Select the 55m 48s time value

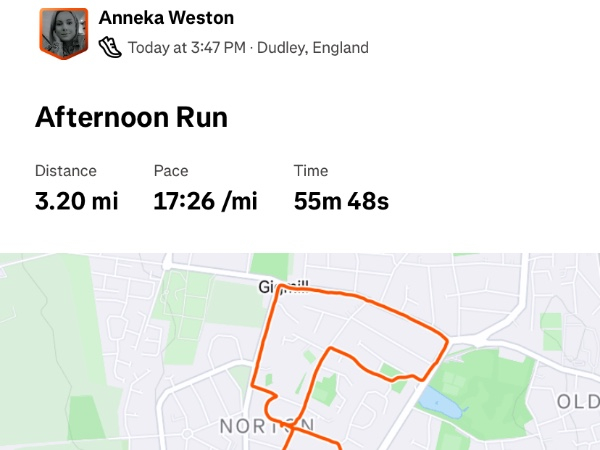[341, 201]
